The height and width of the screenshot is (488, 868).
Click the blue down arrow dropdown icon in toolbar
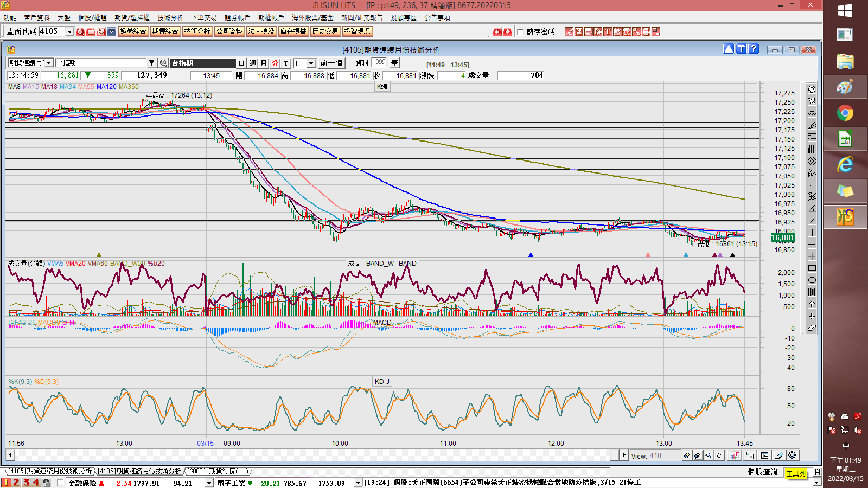[111, 32]
